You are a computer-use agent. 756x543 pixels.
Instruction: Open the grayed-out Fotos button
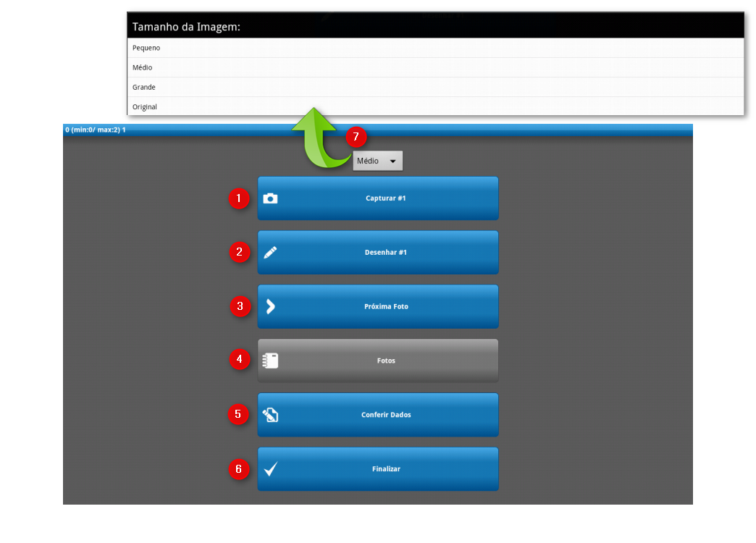[378, 361]
